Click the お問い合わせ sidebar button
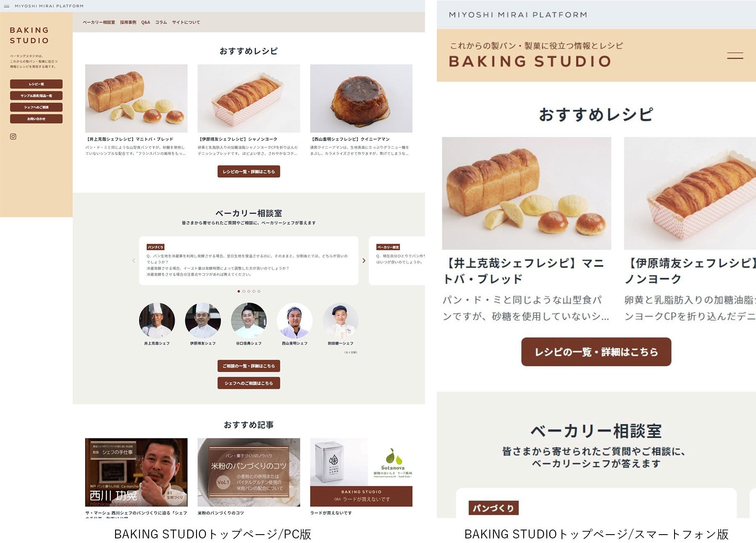 coord(36,119)
